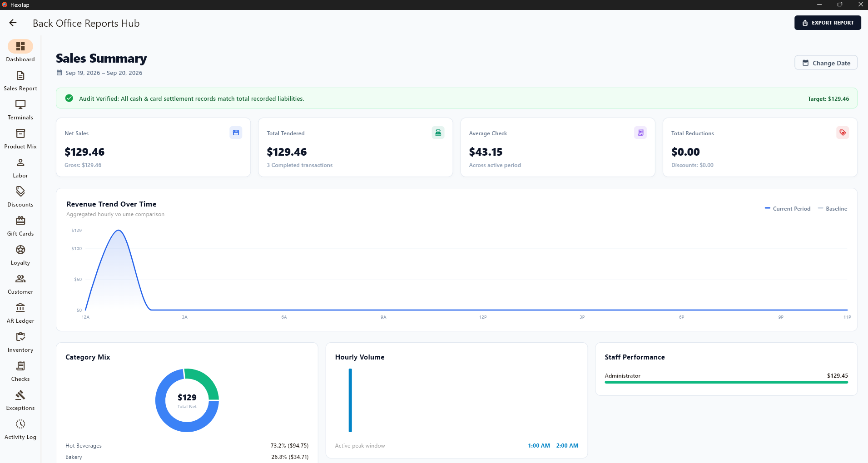868x463 pixels.
Task: Click the Sales Summary heading
Action: pyautogui.click(x=101, y=59)
